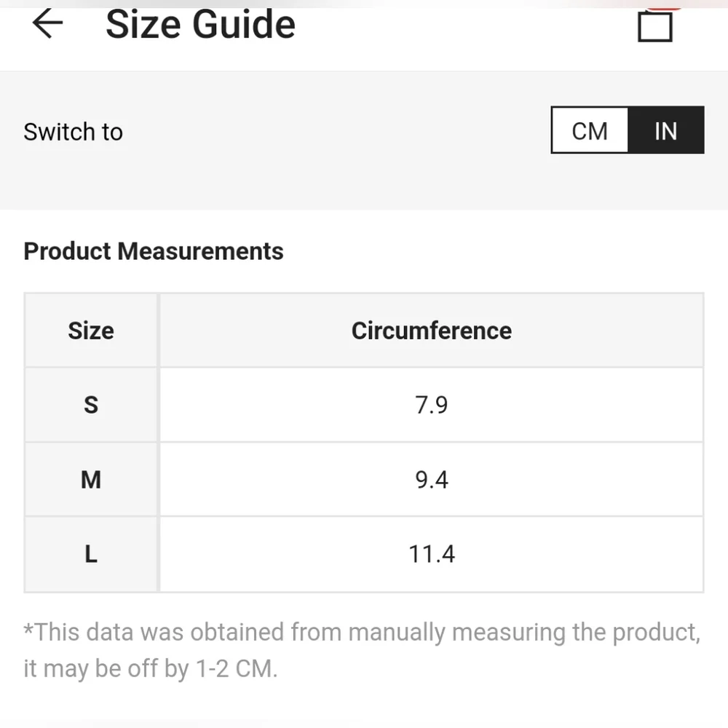728x728 pixels.
Task: Switch measurements to CM
Action: [x=590, y=130]
